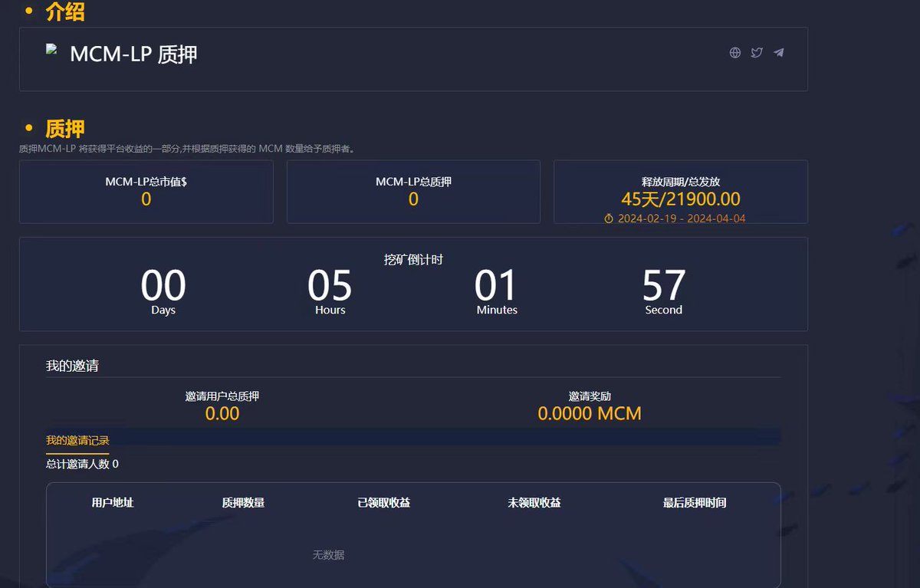920x588 pixels.
Task: Select the 我的邀请记录 tab
Action: click(x=77, y=441)
